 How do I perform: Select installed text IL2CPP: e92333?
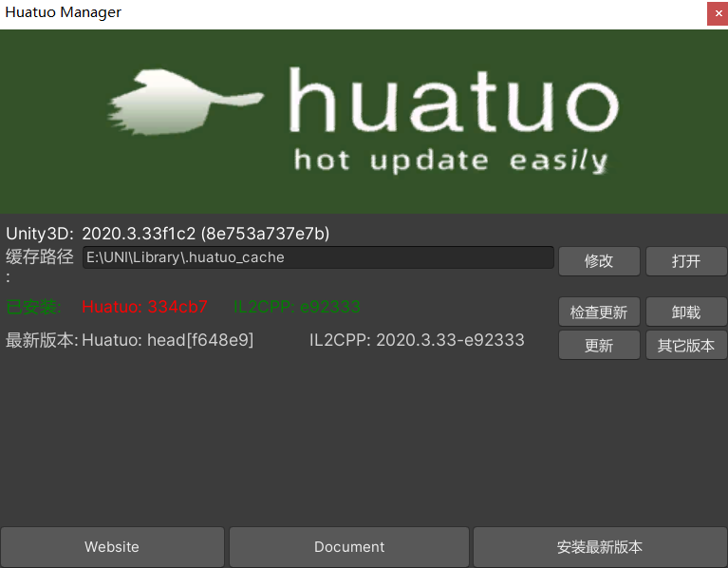pos(297,307)
